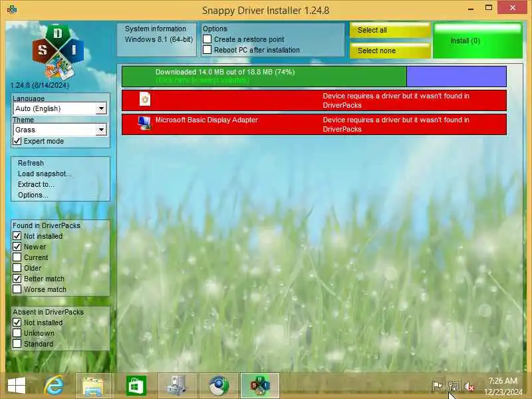532x399 pixels.
Task: Click the Select none button
Action: pyautogui.click(x=390, y=51)
